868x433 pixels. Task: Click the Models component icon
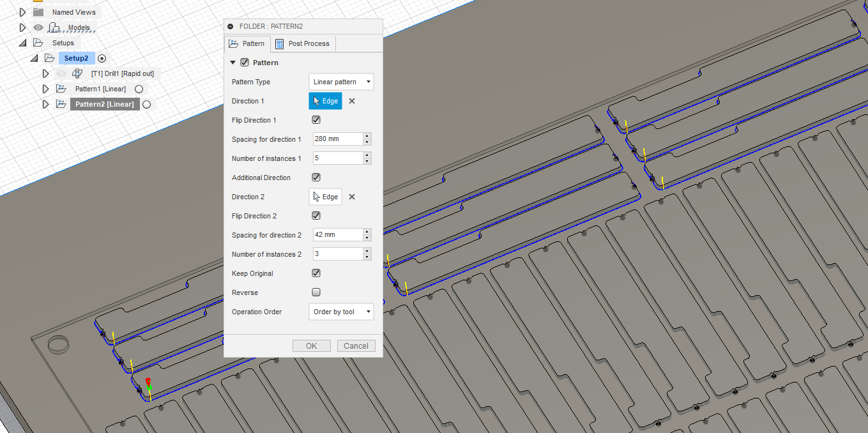(54, 27)
